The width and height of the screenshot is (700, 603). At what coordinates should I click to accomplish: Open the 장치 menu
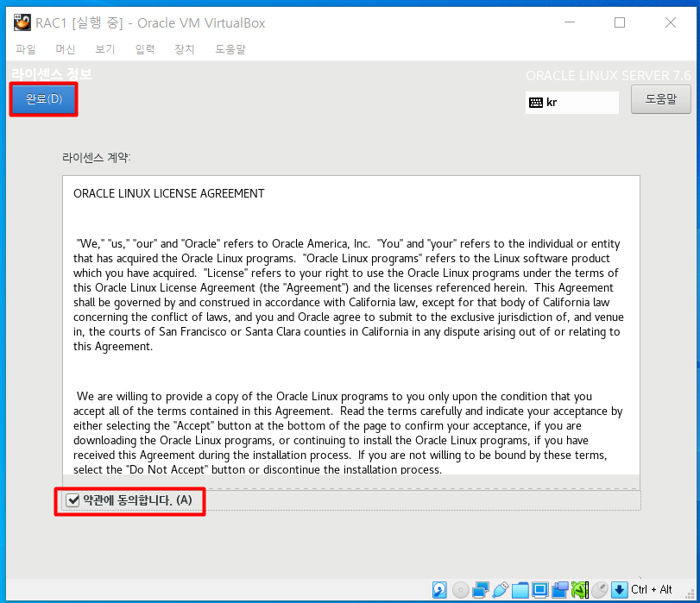pyautogui.click(x=185, y=49)
